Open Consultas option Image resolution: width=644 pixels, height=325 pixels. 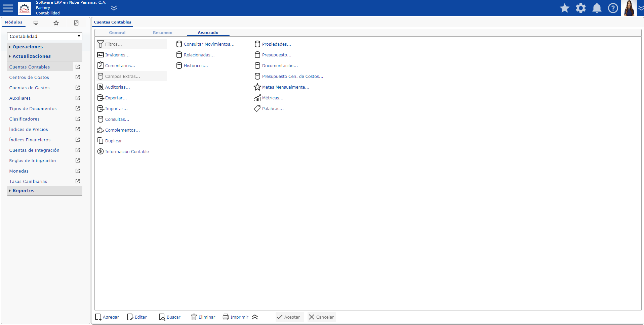113,119
